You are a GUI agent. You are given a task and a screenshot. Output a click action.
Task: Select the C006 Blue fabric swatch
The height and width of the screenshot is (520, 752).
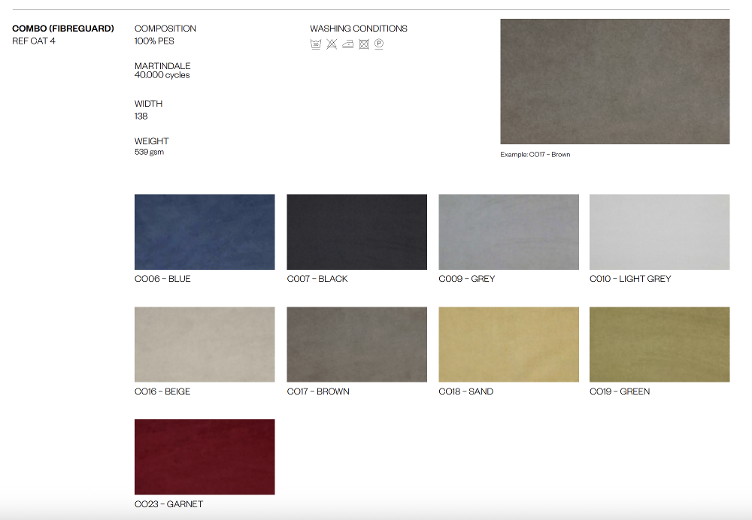click(x=204, y=232)
